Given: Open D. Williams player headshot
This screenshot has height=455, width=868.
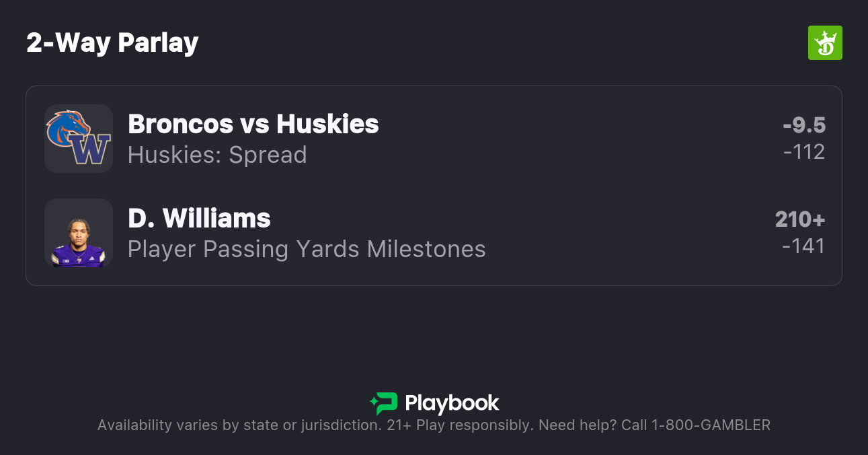Looking at the screenshot, I should click(x=79, y=233).
